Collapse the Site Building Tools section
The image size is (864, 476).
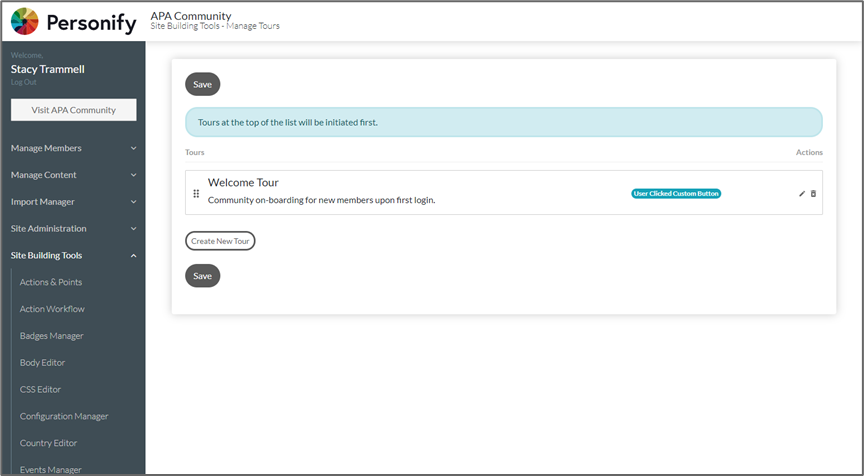tap(73, 256)
